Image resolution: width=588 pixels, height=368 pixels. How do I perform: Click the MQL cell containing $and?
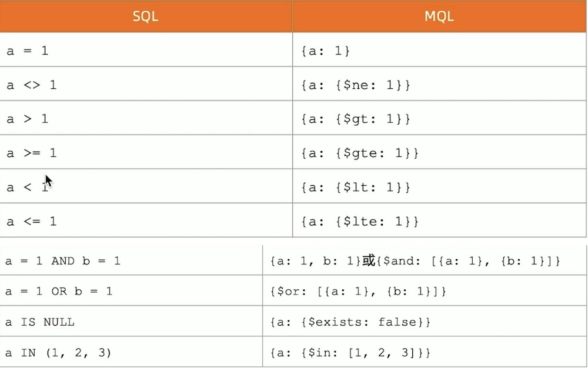pyautogui.click(x=415, y=260)
